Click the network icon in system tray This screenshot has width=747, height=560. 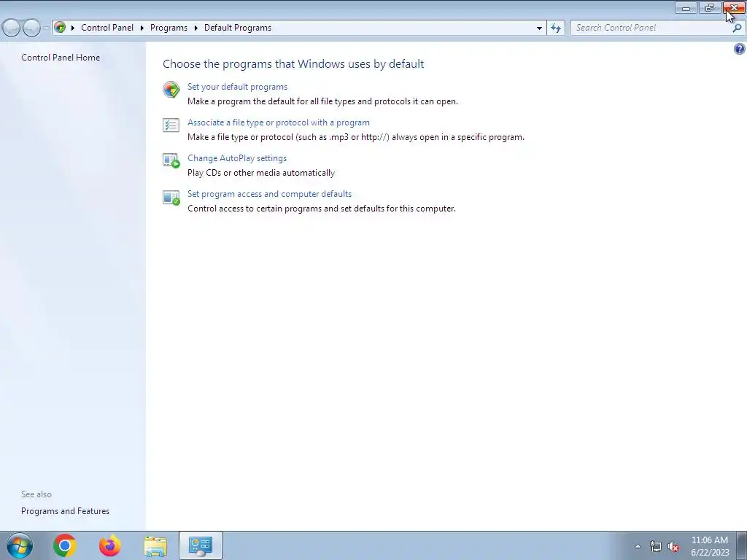pyautogui.click(x=656, y=547)
